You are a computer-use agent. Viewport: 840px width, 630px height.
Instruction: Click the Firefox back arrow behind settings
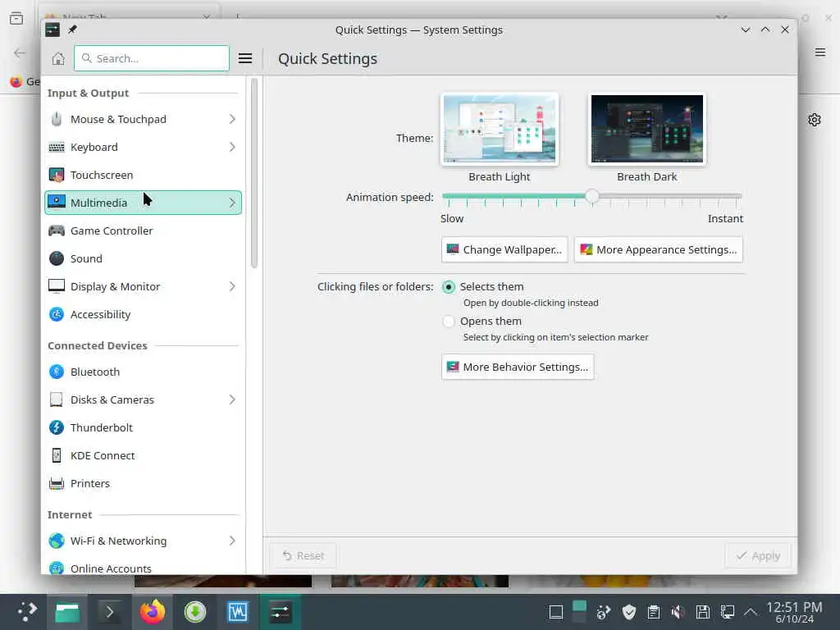point(20,52)
